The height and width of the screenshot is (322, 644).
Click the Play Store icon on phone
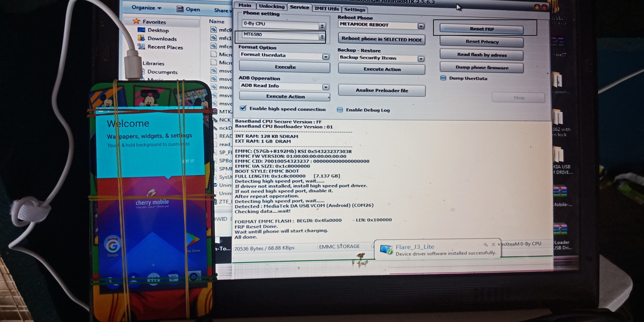point(193,239)
